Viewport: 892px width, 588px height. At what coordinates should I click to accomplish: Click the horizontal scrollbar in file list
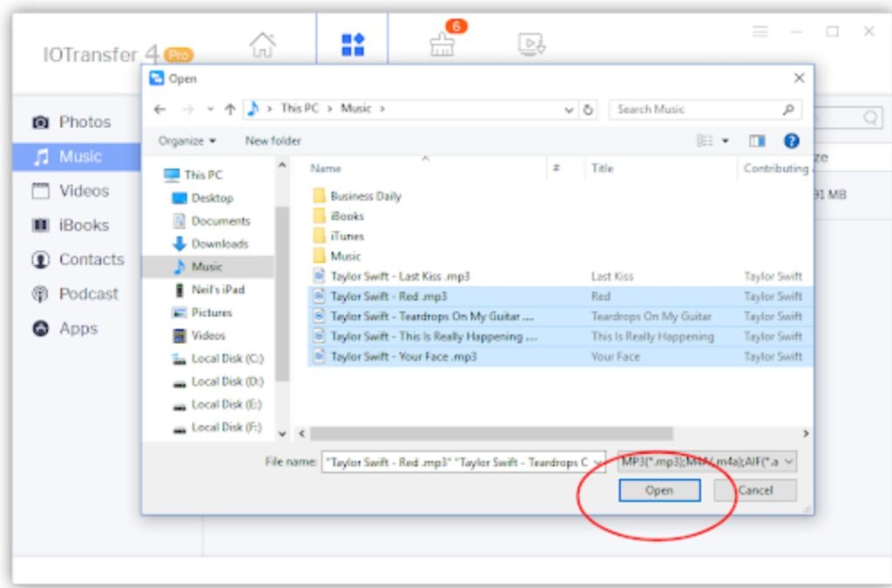[x=491, y=434]
